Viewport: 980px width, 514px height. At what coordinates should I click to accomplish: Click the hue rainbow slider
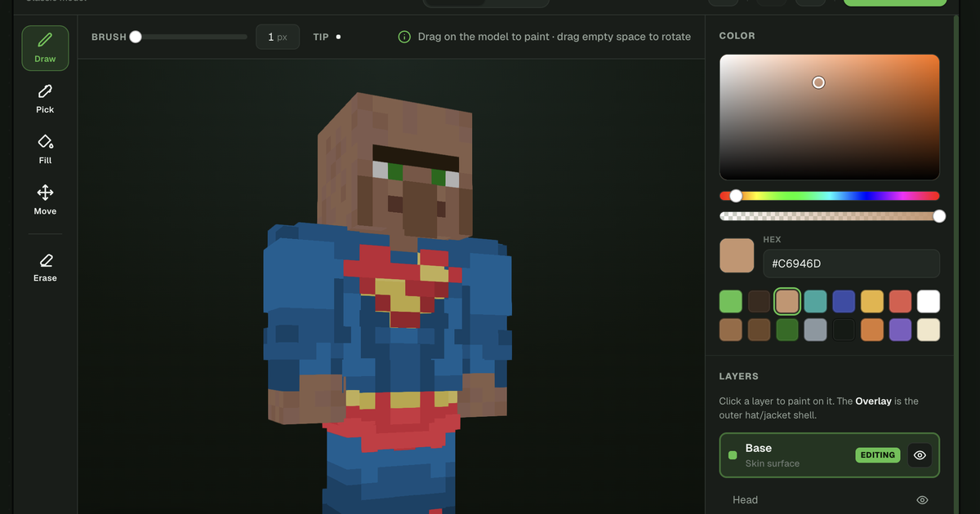pos(829,196)
